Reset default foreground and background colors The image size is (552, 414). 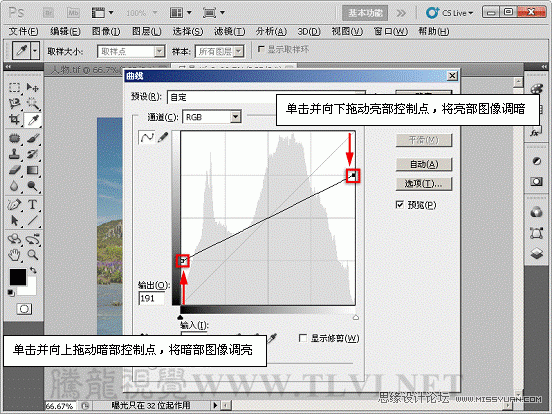[11, 293]
